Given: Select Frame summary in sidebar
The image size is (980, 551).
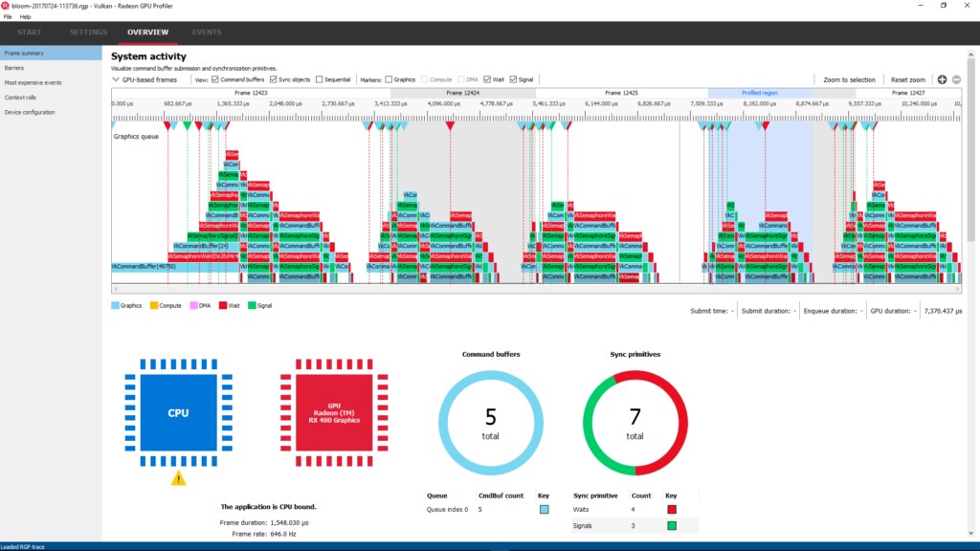Looking at the screenshot, I should click(51, 54).
